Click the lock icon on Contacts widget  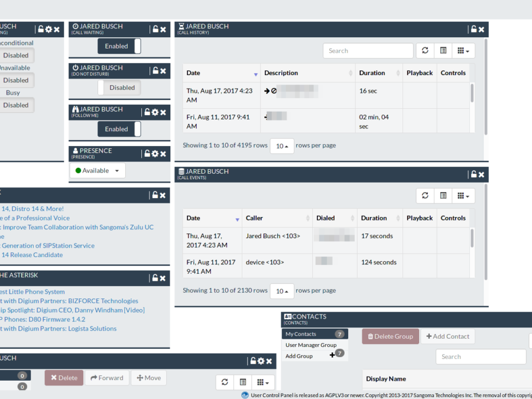click(528, 319)
